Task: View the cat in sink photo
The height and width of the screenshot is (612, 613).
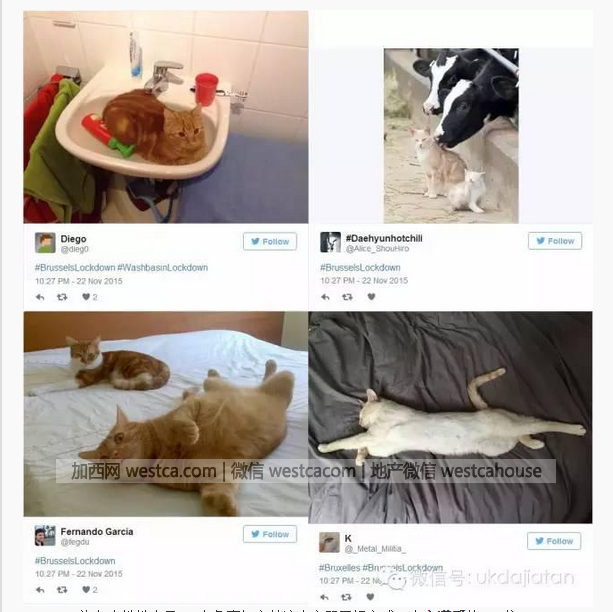Action: coord(166,117)
